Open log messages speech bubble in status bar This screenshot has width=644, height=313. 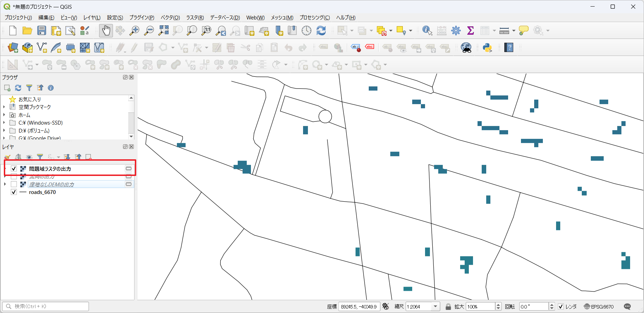tap(627, 306)
